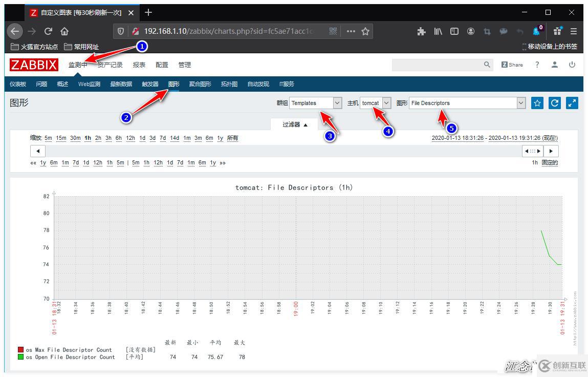Open the extensions puzzle-piece icon
Screen dimensions: 588x377
tap(422, 32)
